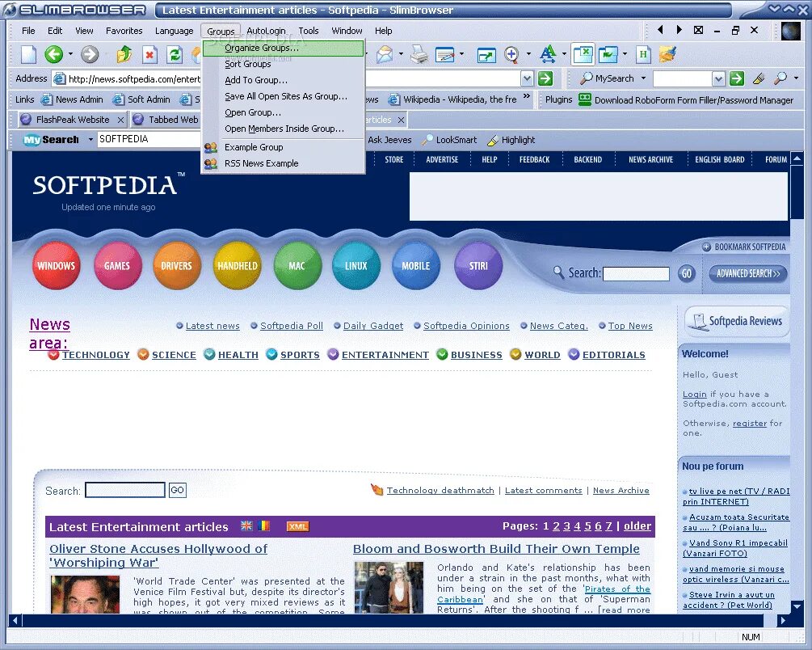812x650 pixels.
Task: Expand the MySearch engine dropdown
Action: [x=643, y=78]
